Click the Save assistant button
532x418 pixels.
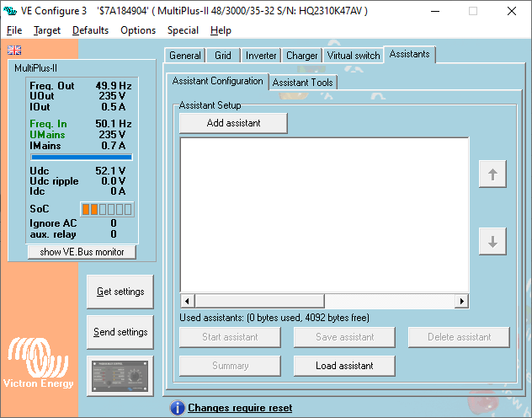(344, 337)
